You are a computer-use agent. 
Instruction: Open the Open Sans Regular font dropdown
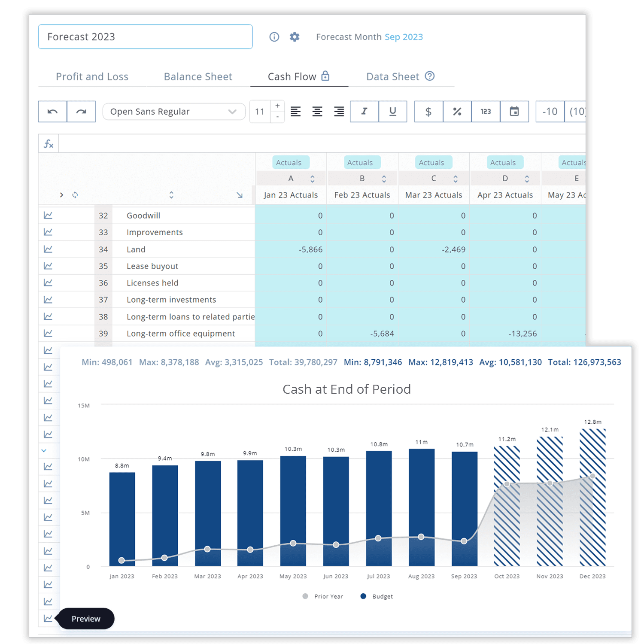click(174, 112)
